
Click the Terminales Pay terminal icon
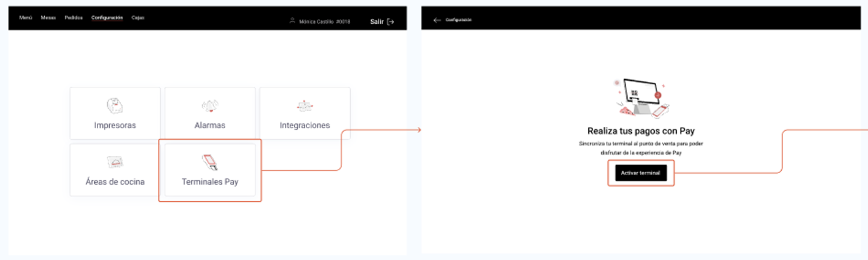tap(210, 162)
